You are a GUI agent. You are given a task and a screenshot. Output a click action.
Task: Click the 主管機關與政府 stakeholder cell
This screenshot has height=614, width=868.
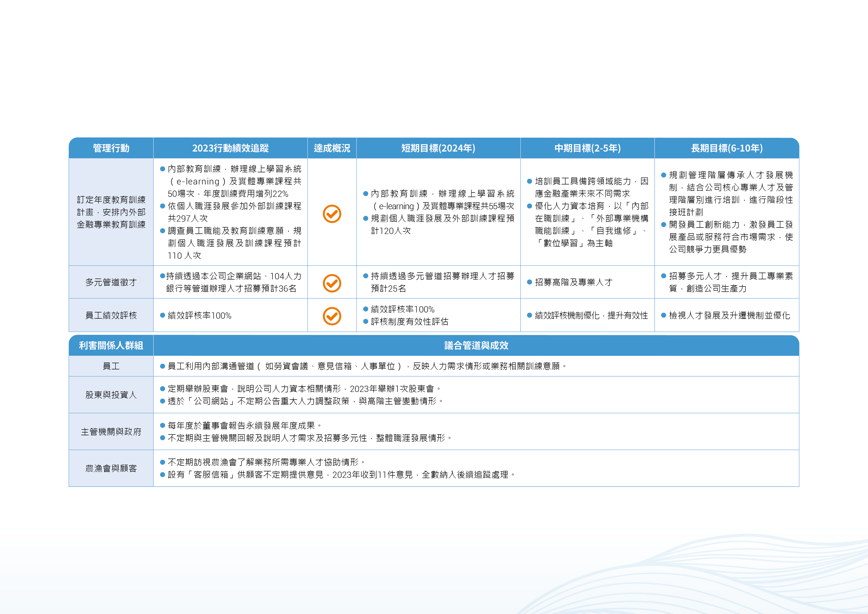(x=111, y=431)
